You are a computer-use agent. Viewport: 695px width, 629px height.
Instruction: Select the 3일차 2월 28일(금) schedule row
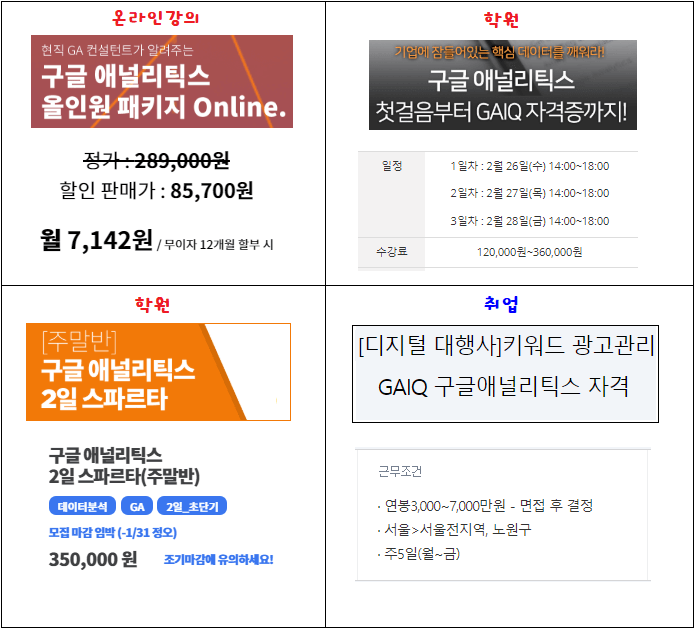pos(530,221)
